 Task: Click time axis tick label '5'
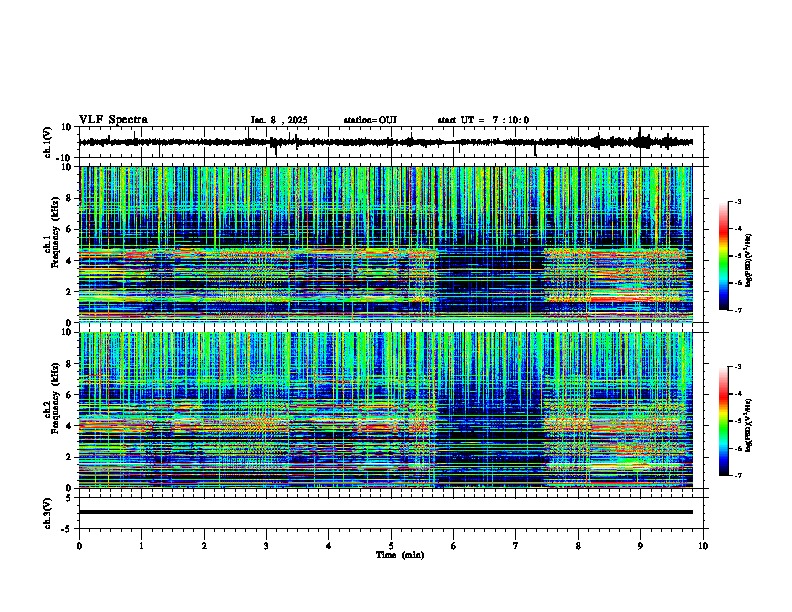[x=391, y=546]
